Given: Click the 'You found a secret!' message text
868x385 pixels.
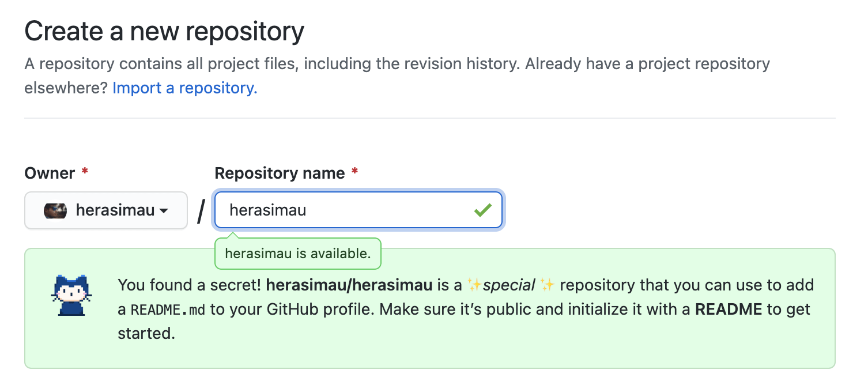Looking at the screenshot, I should (190, 285).
